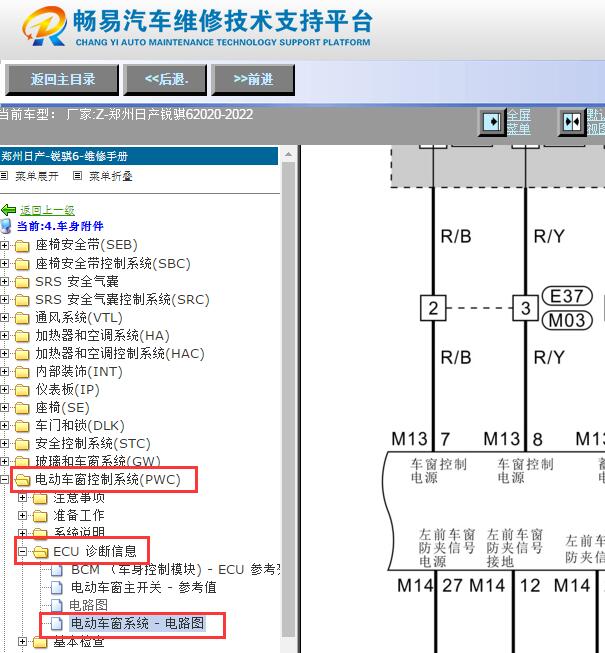Select the 玻璃和车窗系统(GW) tree item
Screen dimensions: 605x653
(x=98, y=461)
